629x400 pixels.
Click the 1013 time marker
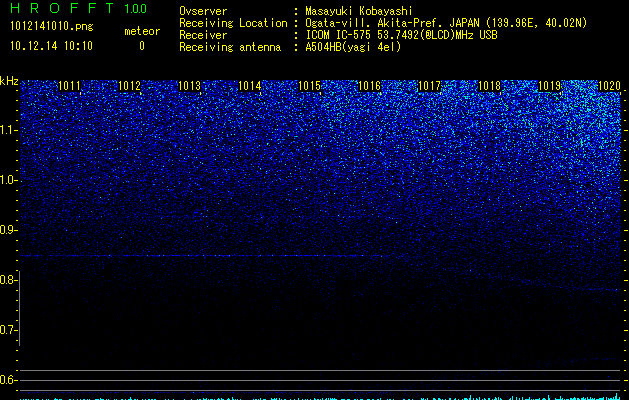pos(189,86)
